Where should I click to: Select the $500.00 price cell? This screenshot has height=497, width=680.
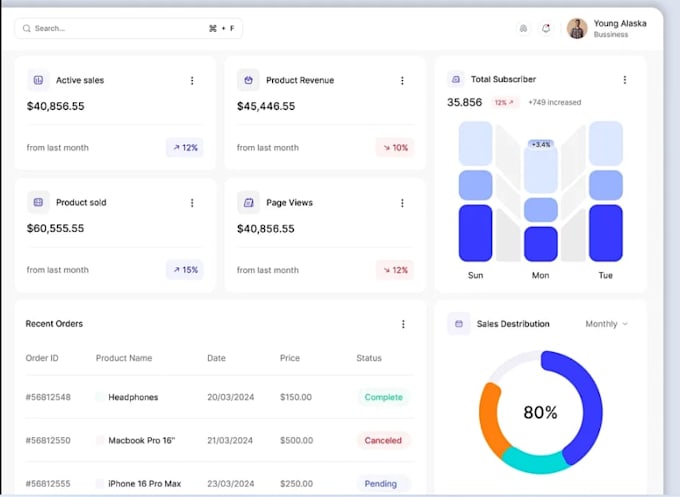[297, 441]
